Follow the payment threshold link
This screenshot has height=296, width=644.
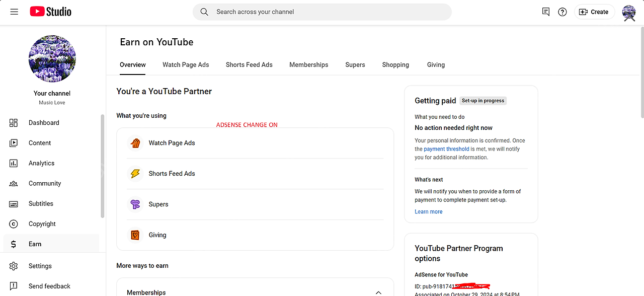(x=446, y=149)
